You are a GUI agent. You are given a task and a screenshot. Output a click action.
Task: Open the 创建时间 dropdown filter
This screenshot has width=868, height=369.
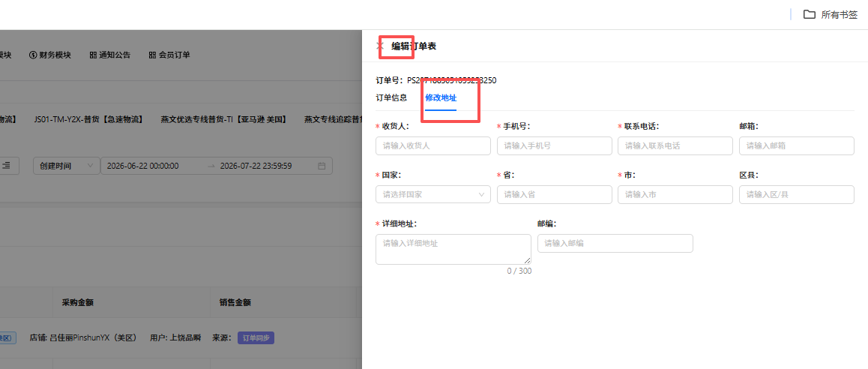tap(67, 166)
